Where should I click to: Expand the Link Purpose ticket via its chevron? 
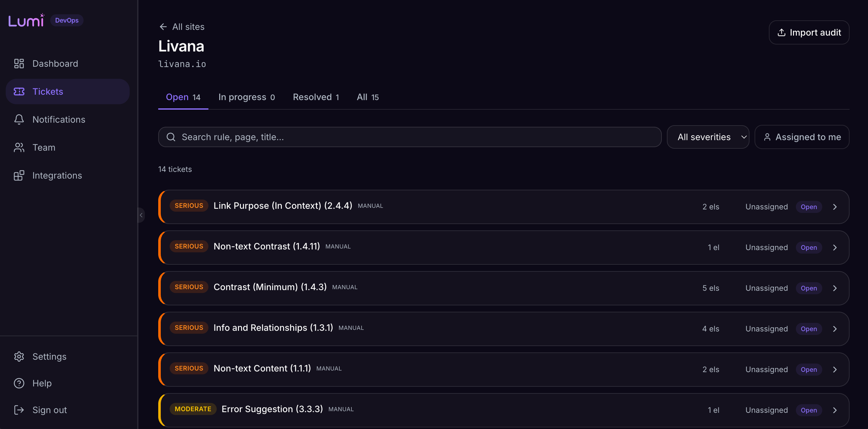click(835, 207)
